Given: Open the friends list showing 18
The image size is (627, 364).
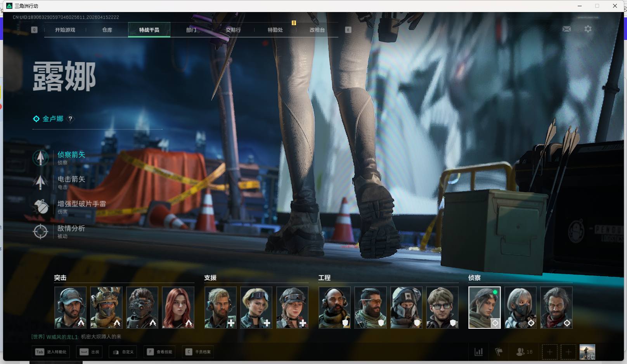Looking at the screenshot, I should (x=524, y=352).
